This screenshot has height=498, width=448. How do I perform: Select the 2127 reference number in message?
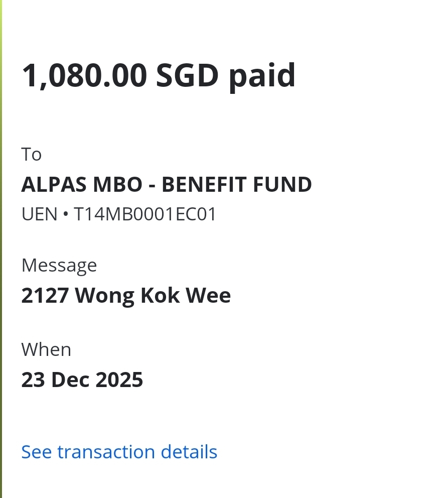45,295
